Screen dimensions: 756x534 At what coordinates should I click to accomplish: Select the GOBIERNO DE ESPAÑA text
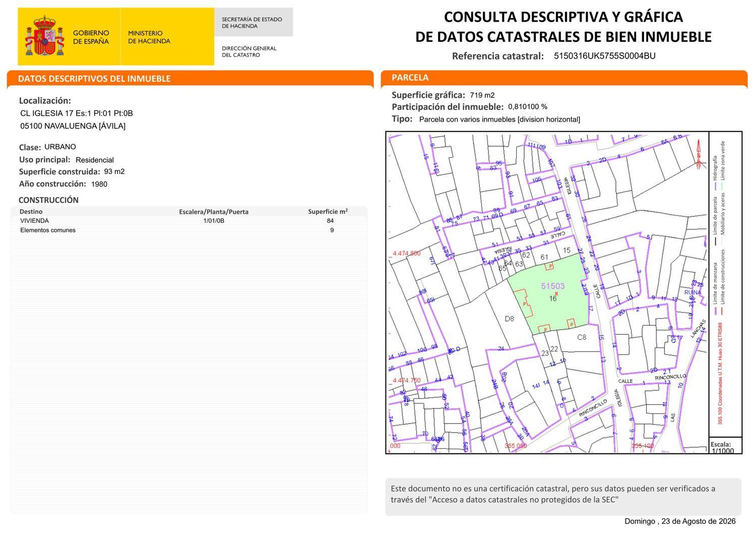coord(91,37)
